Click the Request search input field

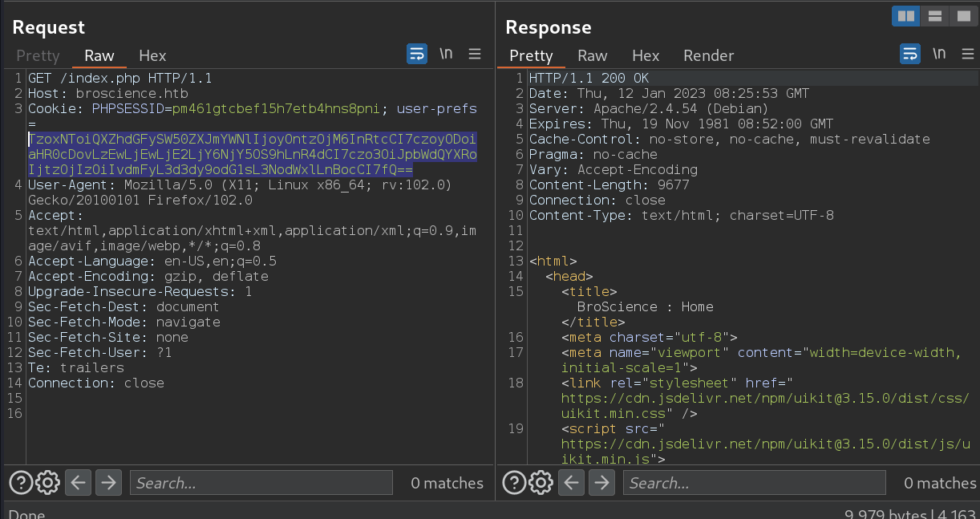(x=261, y=483)
